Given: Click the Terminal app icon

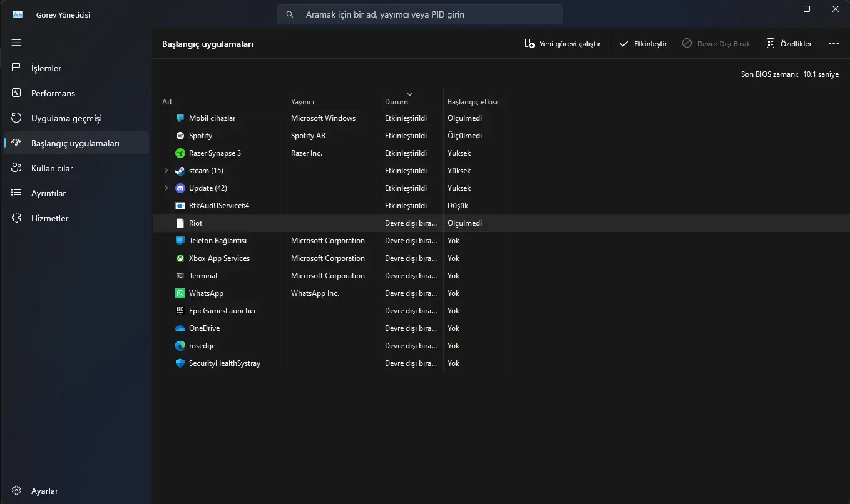Looking at the screenshot, I should (180, 276).
